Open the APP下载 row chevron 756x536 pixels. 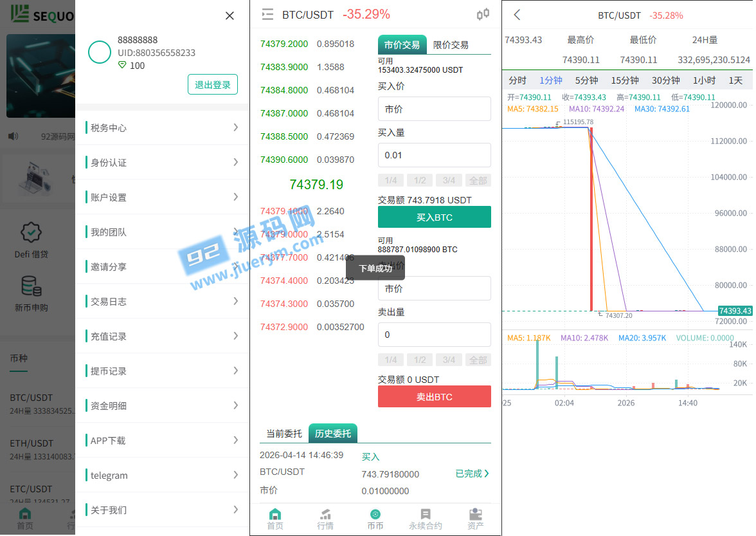tap(236, 440)
